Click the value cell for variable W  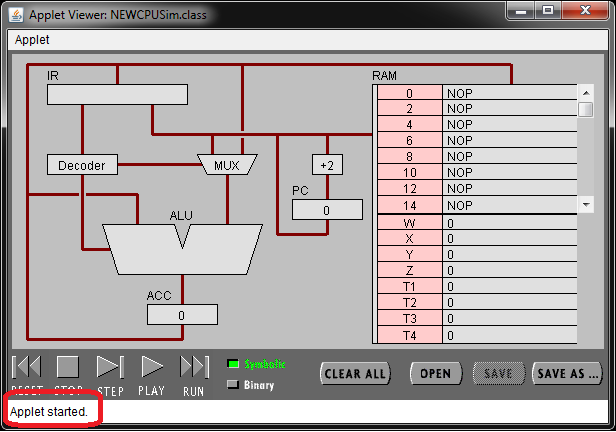[x=510, y=223]
